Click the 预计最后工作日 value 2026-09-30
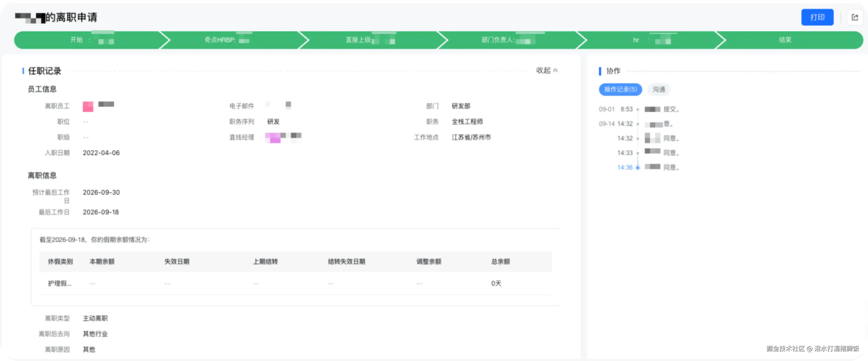The width and height of the screenshot is (868, 361). tap(101, 192)
